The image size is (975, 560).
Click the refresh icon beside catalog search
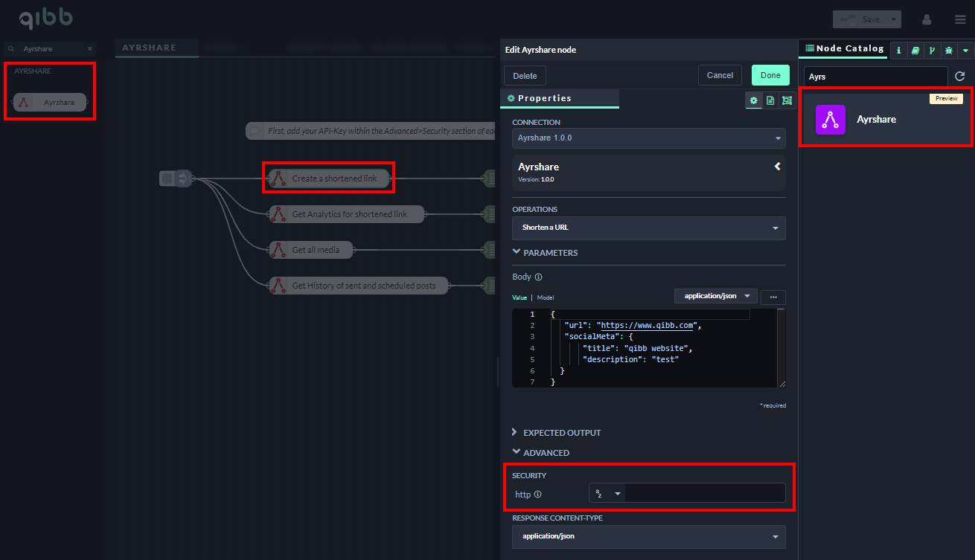point(960,77)
